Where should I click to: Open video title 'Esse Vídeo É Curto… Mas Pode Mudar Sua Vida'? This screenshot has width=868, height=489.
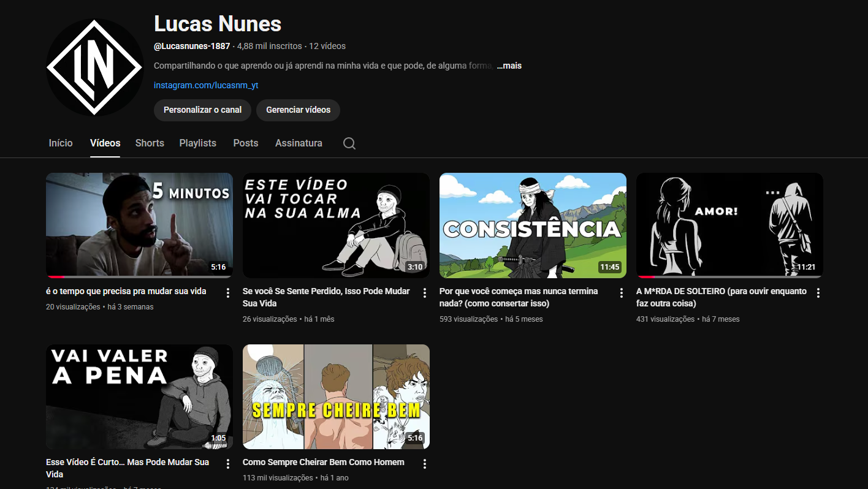[x=128, y=468]
